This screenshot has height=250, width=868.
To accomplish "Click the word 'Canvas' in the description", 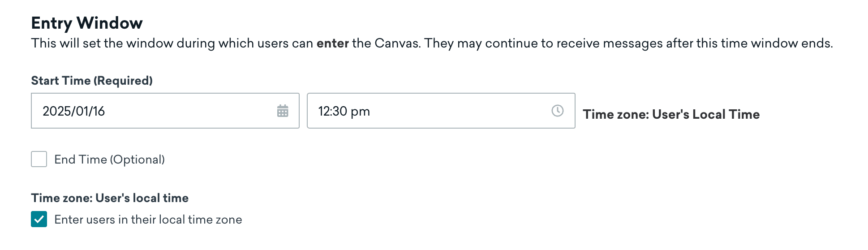I will (397, 43).
